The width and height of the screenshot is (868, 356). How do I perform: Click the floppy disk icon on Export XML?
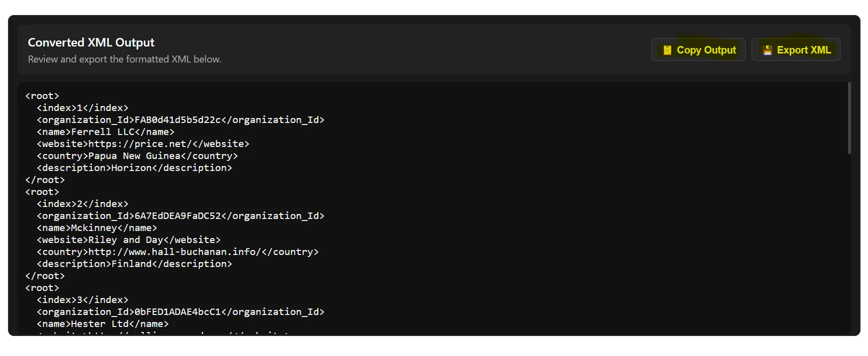point(767,49)
